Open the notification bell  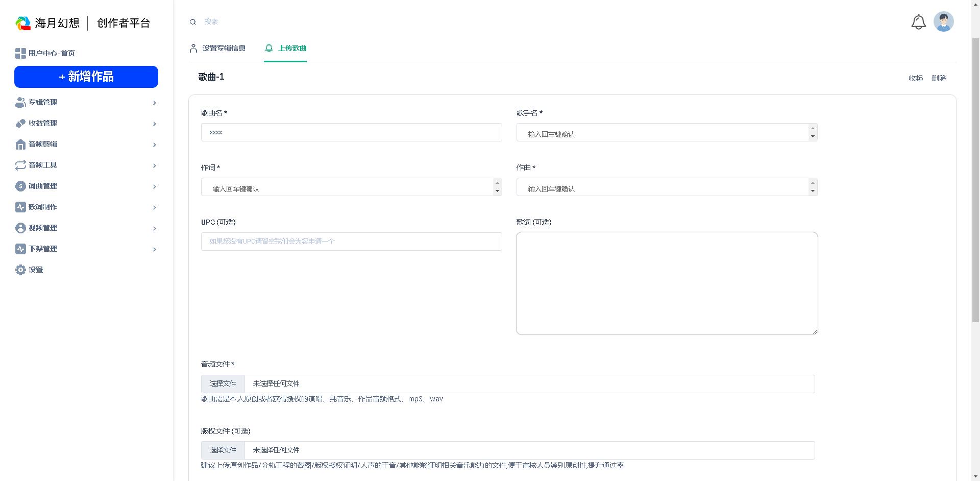[919, 22]
